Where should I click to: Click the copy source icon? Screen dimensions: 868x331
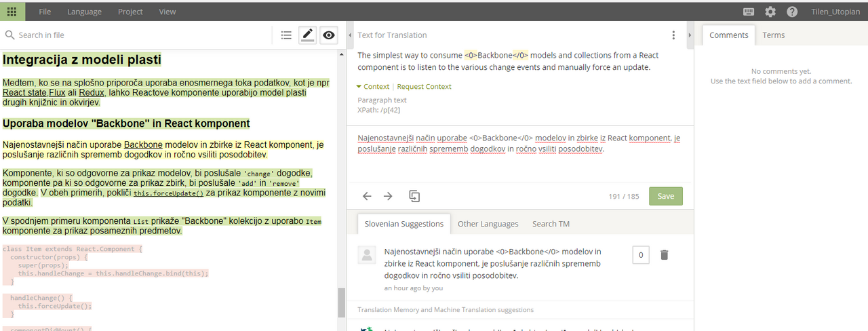point(414,196)
